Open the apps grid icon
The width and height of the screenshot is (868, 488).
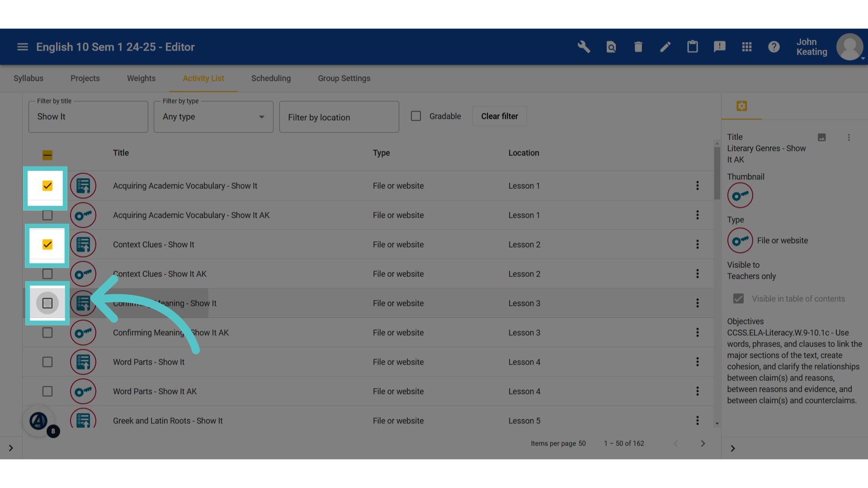(x=746, y=47)
